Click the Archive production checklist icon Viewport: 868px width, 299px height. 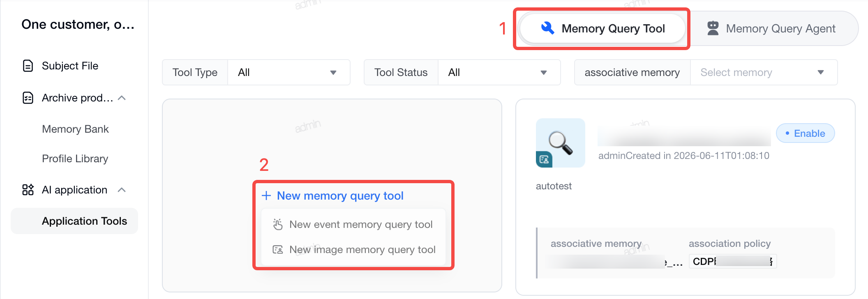point(28,98)
